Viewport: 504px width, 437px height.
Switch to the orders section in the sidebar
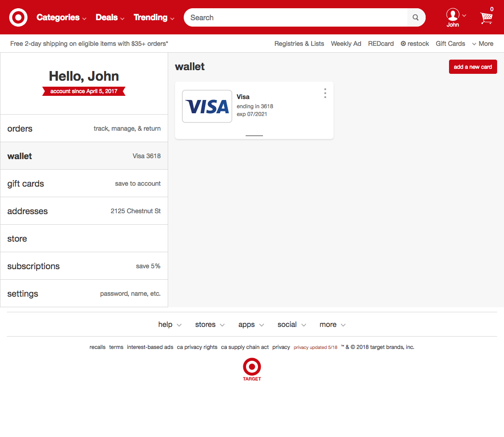pyautogui.click(x=20, y=129)
